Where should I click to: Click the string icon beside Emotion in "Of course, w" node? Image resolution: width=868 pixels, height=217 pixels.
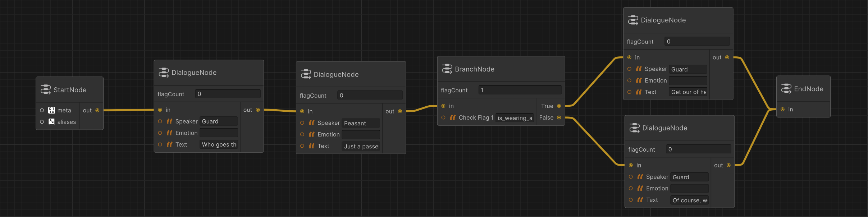(640, 188)
